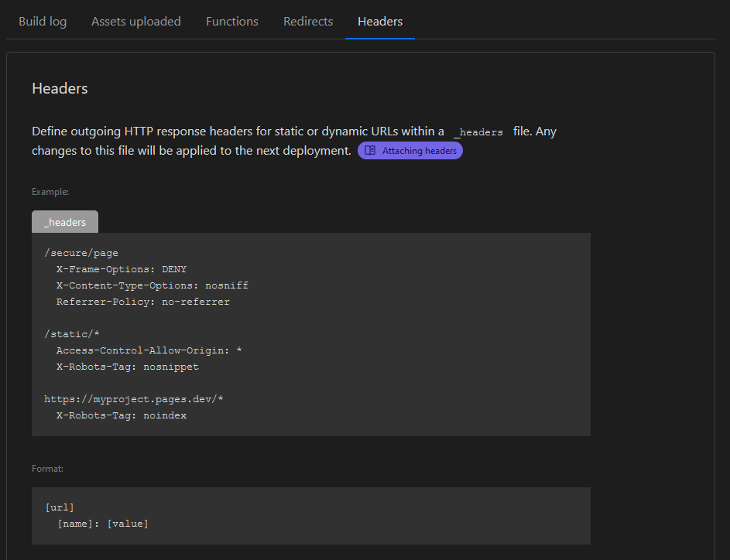This screenshot has width=730, height=560.
Task: Click the Headers section heading
Action: coord(60,88)
